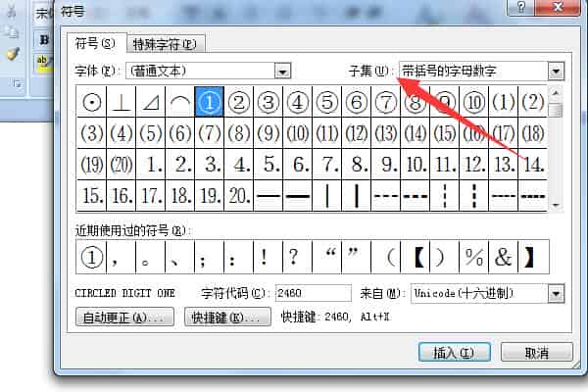
Task: Pick recently used left quotation mark “
Action: click(327, 258)
